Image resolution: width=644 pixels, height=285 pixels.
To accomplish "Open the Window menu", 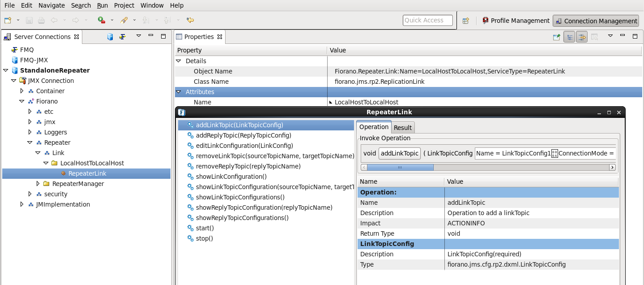I will (152, 5).
